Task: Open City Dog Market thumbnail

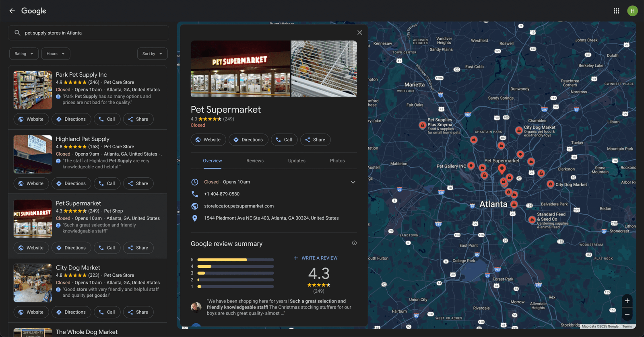Action: pos(33,283)
